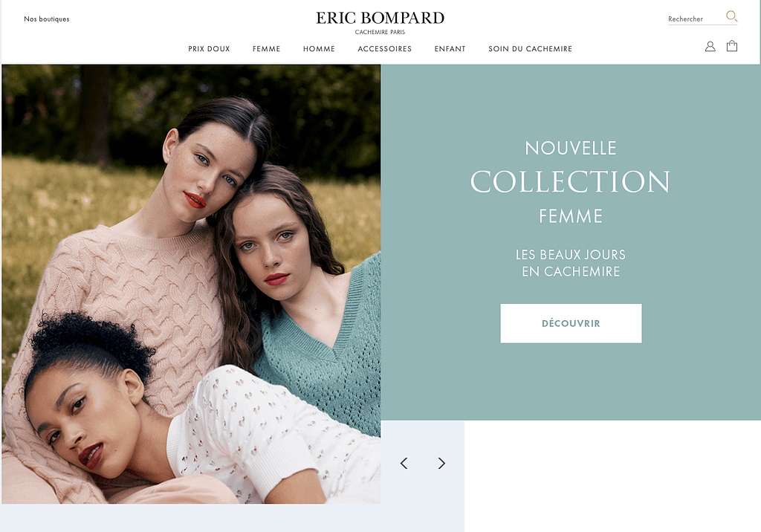761x532 pixels.
Task: Click Les Beaux Jours en Cachemire text
Action: (571, 262)
